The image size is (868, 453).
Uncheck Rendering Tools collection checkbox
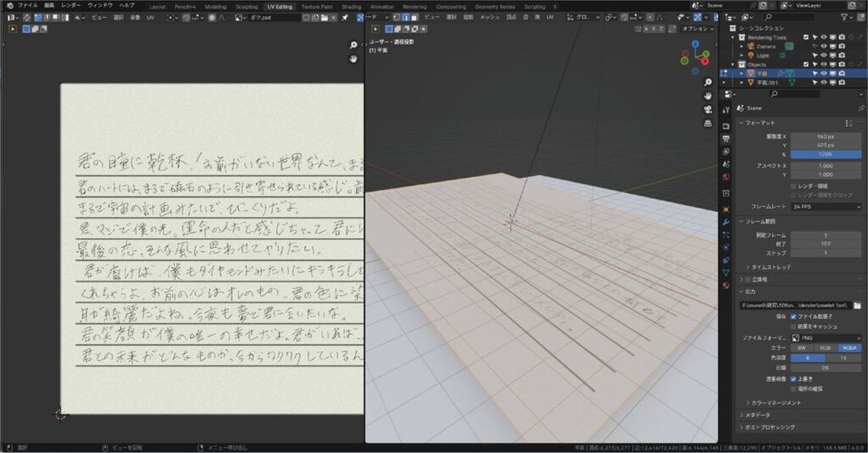click(x=806, y=37)
